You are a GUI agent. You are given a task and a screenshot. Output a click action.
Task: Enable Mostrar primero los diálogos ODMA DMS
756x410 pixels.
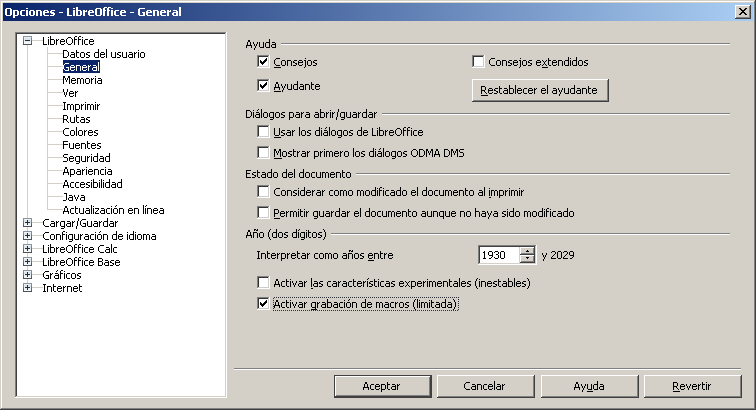(263, 153)
